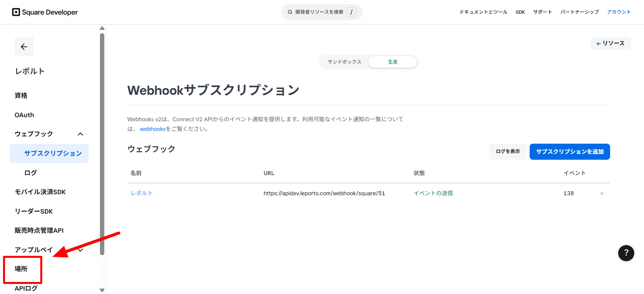Click the 名前 column header

136,173
